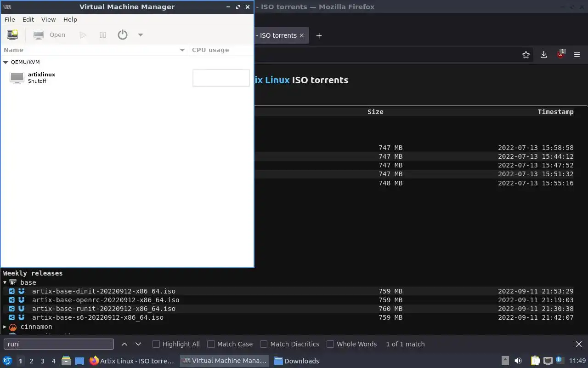Click the Shut Down power icon
Screen dimensions: 588x368
[x=123, y=34]
